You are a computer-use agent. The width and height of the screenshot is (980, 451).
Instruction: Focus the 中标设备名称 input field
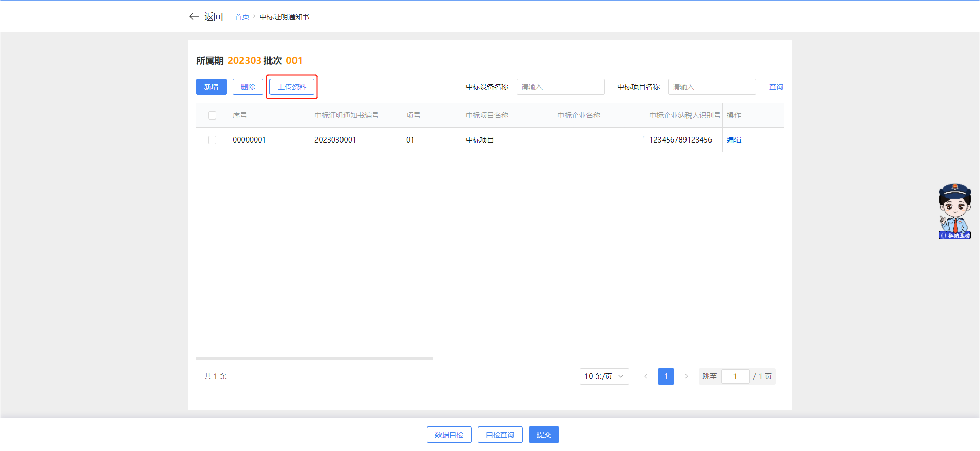(560, 87)
